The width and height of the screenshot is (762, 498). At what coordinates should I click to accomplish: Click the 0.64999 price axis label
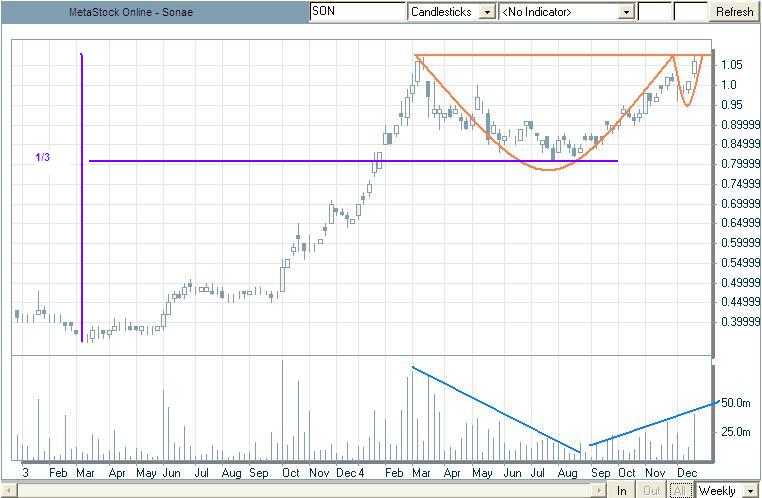pyautogui.click(x=740, y=223)
